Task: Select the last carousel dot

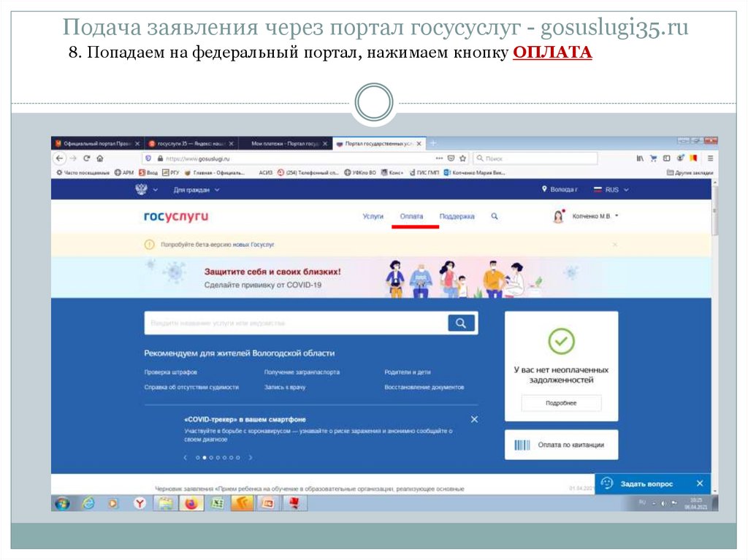Action: 238,458
